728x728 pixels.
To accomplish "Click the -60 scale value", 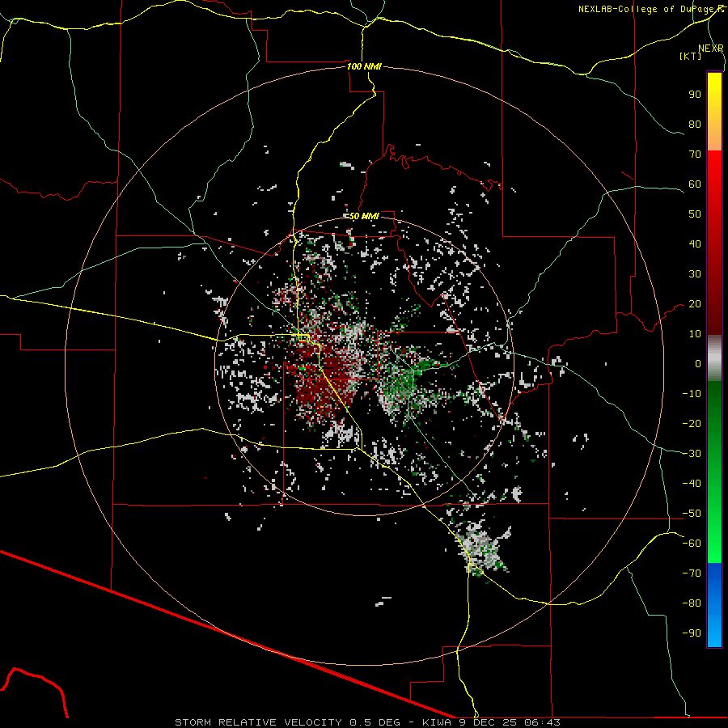I will click(x=692, y=544).
